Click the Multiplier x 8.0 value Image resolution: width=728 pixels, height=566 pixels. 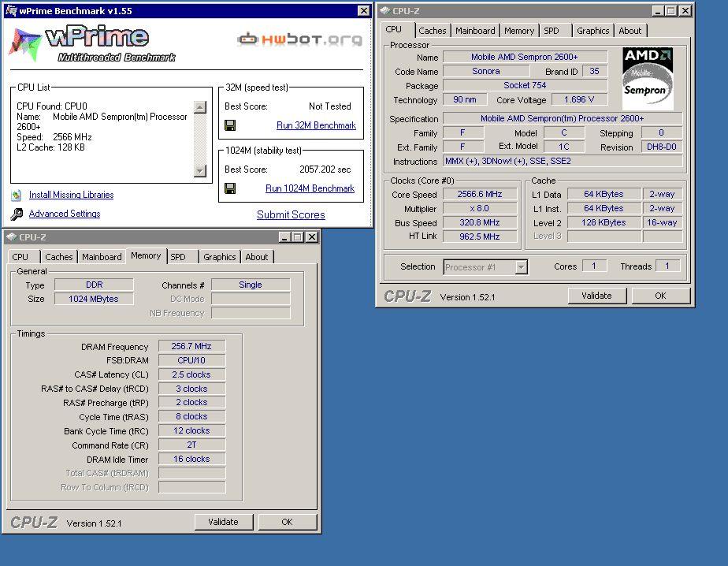tap(480, 208)
